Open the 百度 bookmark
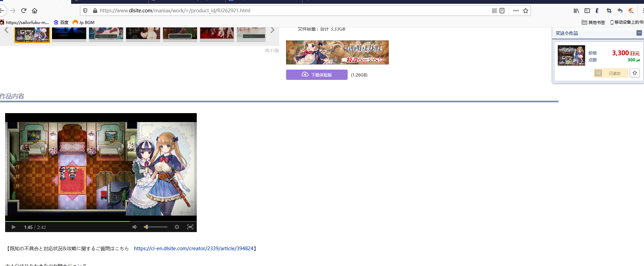Viewport: 644px width, 266px height. (x=61, y=22)
